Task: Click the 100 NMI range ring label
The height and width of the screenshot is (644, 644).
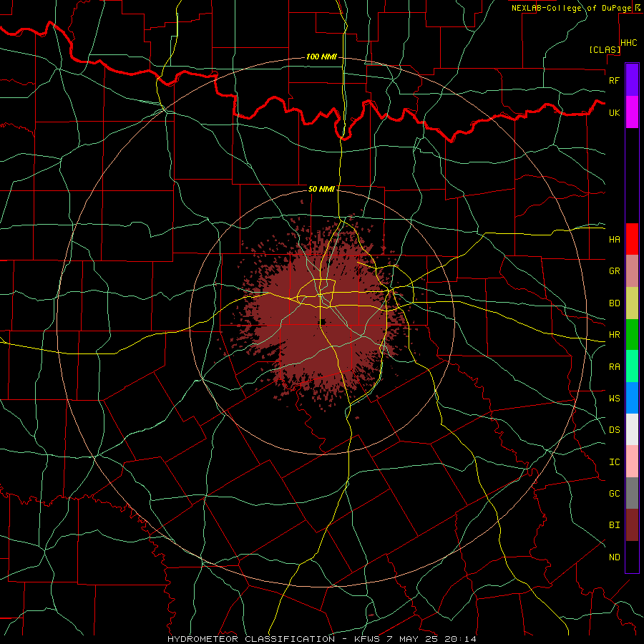Action: tap(321, 57)
